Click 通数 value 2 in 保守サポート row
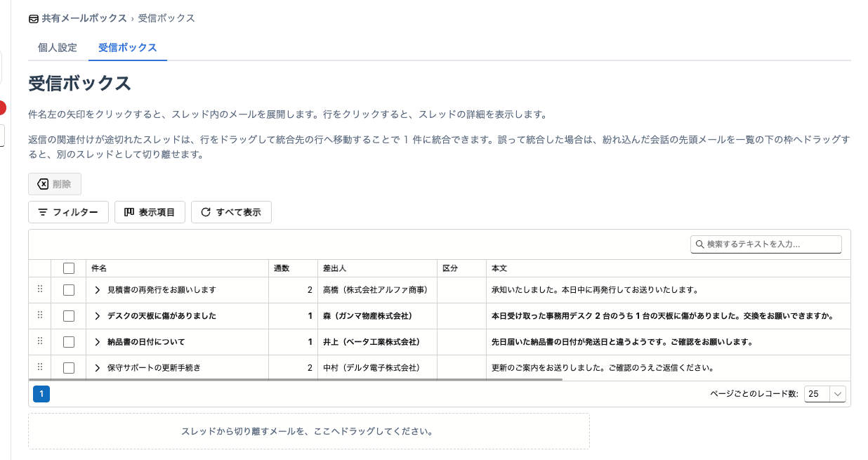The image size is (868, 460). tap(310, 368)
